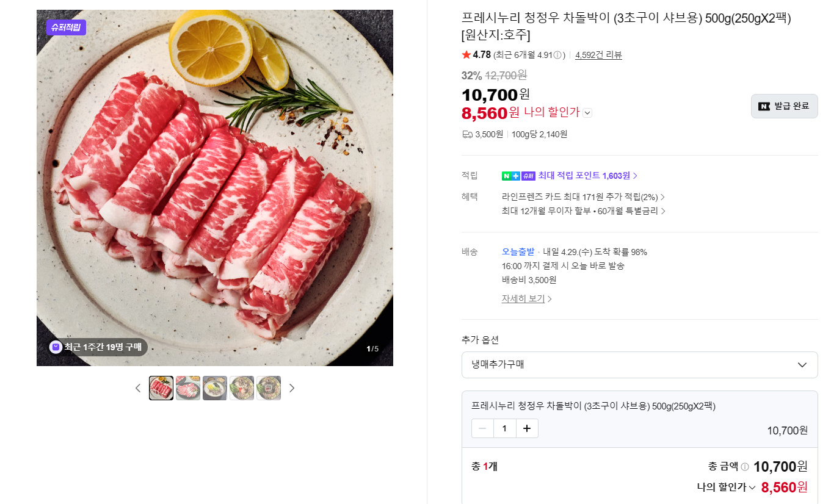The image size is (831, 504).
Task: Open 최대 적립 포인트 1,603원 details
Action: [587, 176]
